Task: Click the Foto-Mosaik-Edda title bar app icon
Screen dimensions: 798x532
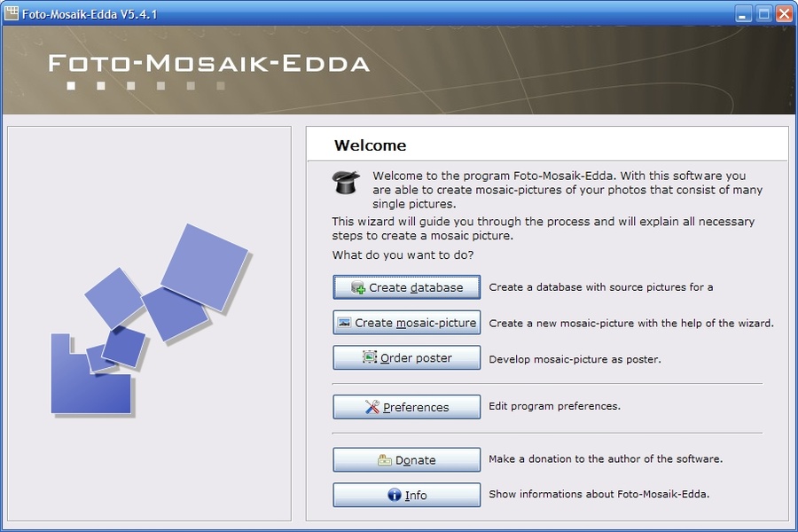Action: click(x=12, y=13)
